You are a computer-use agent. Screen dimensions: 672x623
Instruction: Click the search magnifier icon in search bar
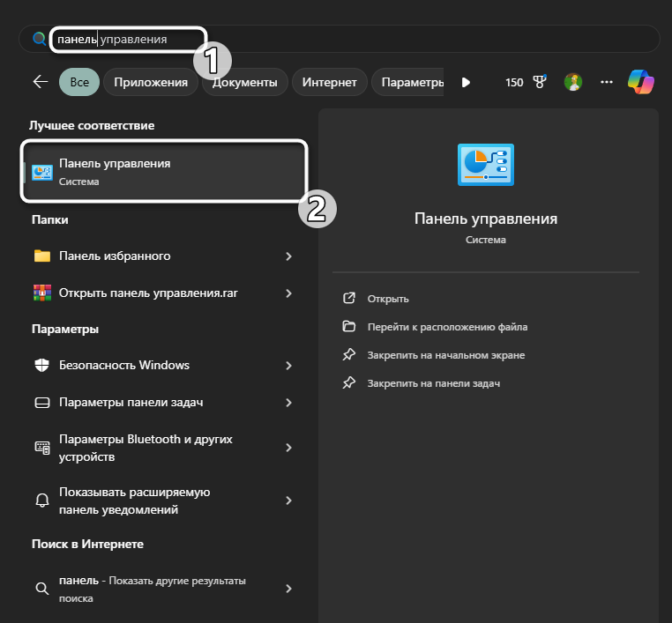[x=40, y=39]
